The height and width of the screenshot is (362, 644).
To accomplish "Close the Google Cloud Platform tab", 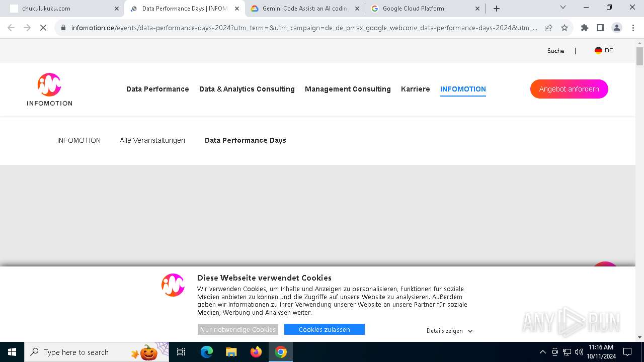I will [x=477, y=9].
